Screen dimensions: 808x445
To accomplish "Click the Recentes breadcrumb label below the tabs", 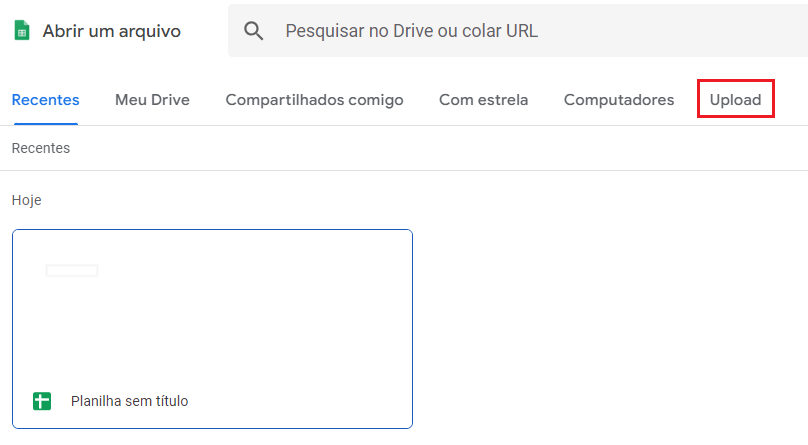I will pos(41,148).
